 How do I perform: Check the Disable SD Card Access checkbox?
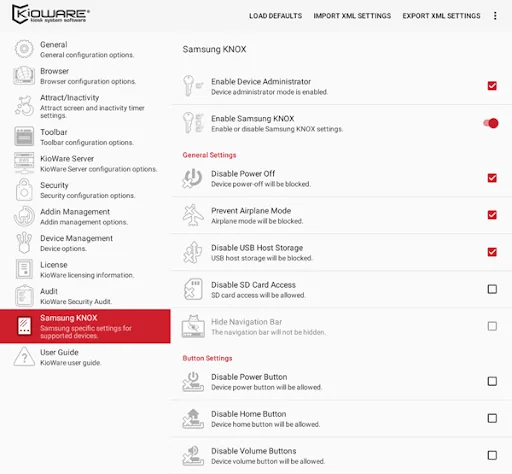492,289
